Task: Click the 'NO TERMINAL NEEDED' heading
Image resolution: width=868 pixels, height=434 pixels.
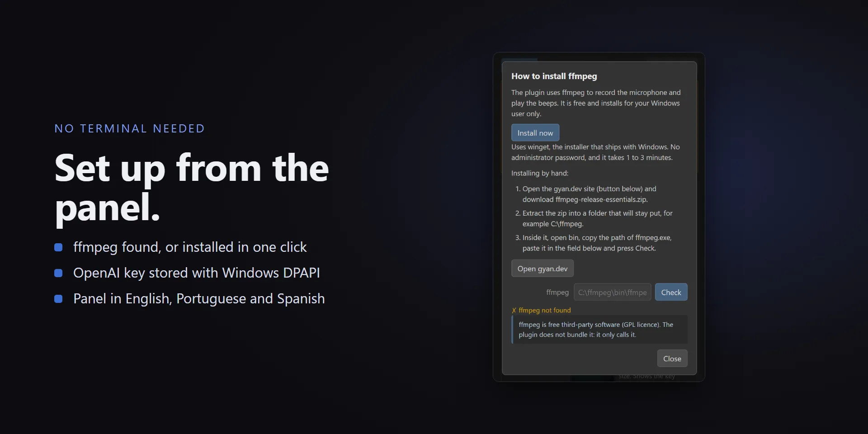Action: (x=130, y=129)
